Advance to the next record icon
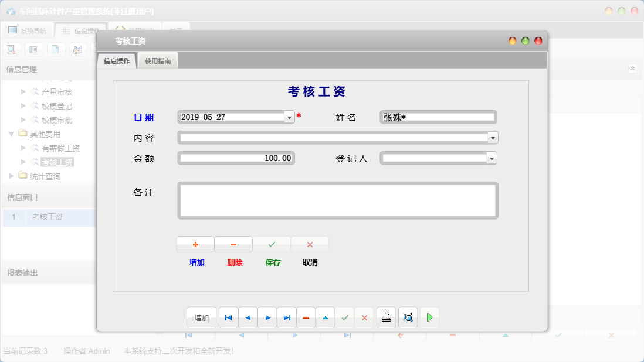Image resolution: width=644 pixels, height=362 pixels. pyautogui.click(x=267, y=317)
